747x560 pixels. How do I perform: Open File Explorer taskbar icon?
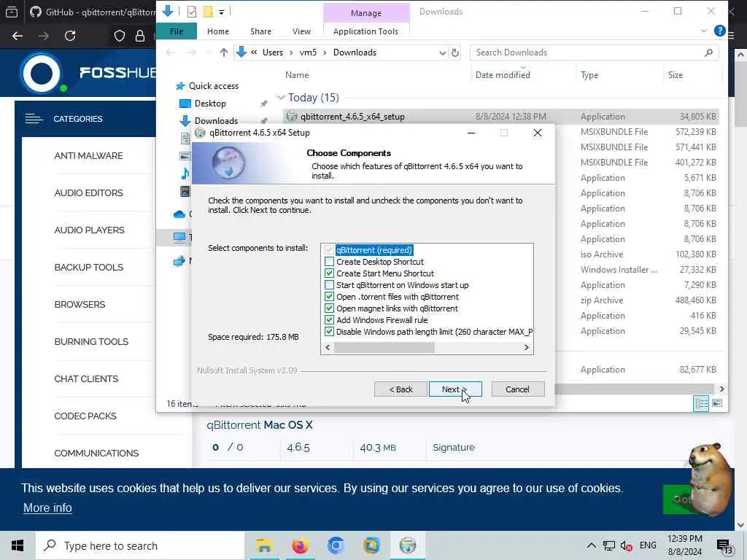click(264, 545)
